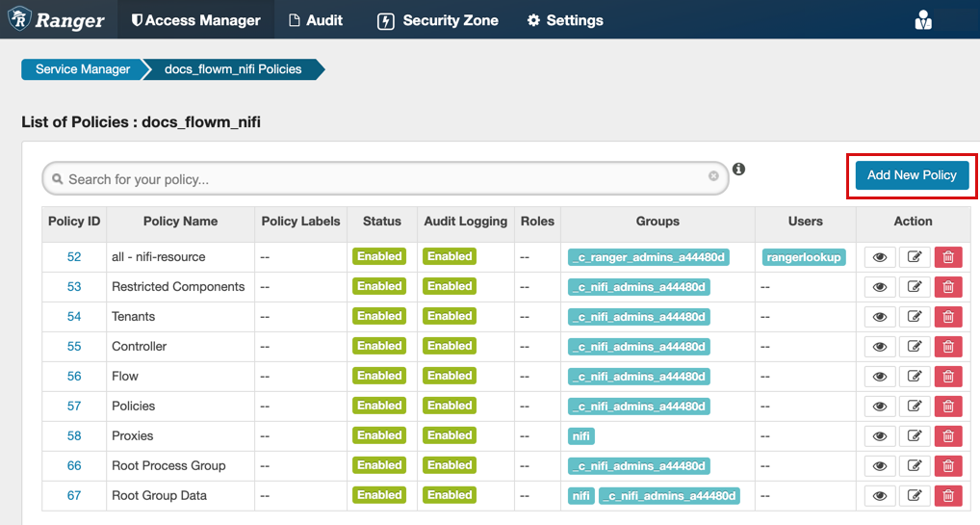Click trash icon for Root Group Data policy
Viewport: 980px width, 525px height.
click(947, 496)
